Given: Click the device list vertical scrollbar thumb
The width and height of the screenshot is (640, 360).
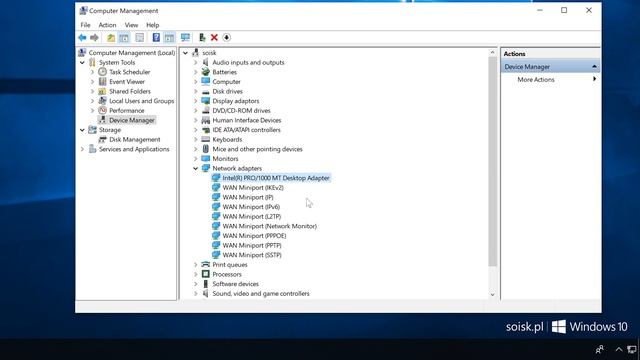Looking at the screenshot, I should (493, 162).
